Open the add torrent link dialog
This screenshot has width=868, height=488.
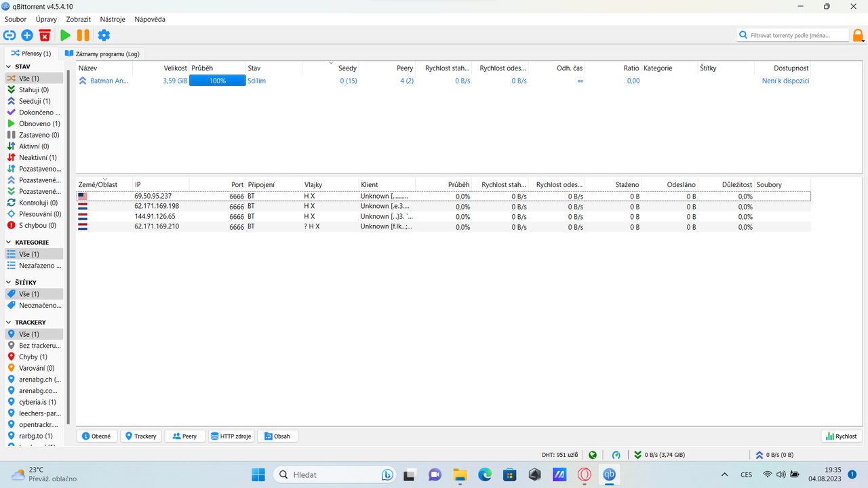click(x=9, y=35)
